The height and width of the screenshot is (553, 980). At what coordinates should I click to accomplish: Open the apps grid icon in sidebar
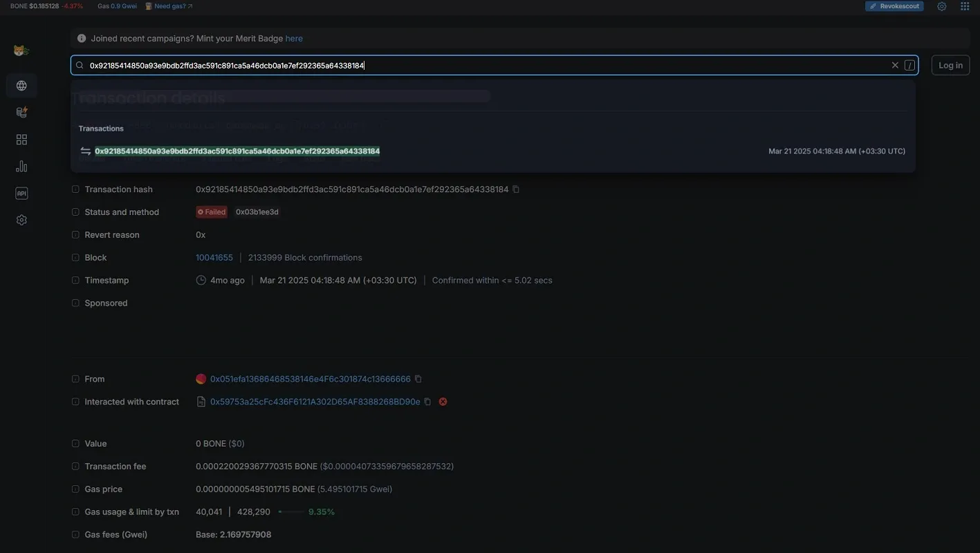[x=21, y=140]
